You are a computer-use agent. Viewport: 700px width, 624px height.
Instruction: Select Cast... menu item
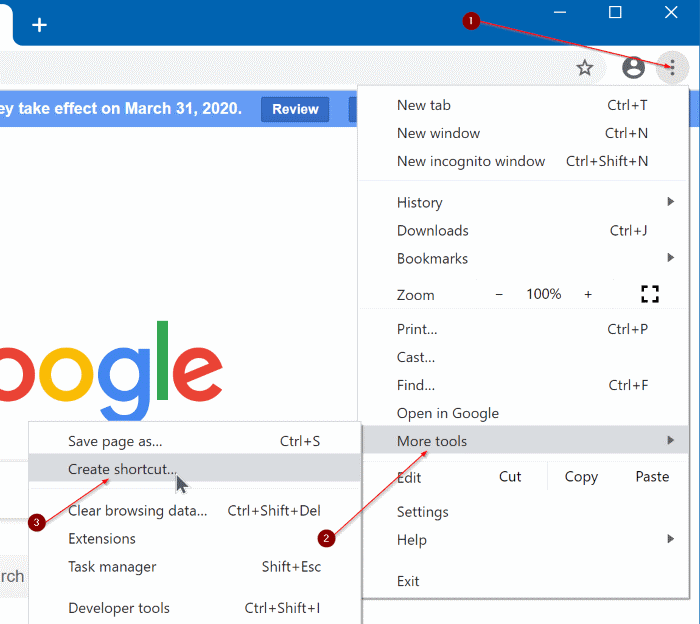coord(523,357)
